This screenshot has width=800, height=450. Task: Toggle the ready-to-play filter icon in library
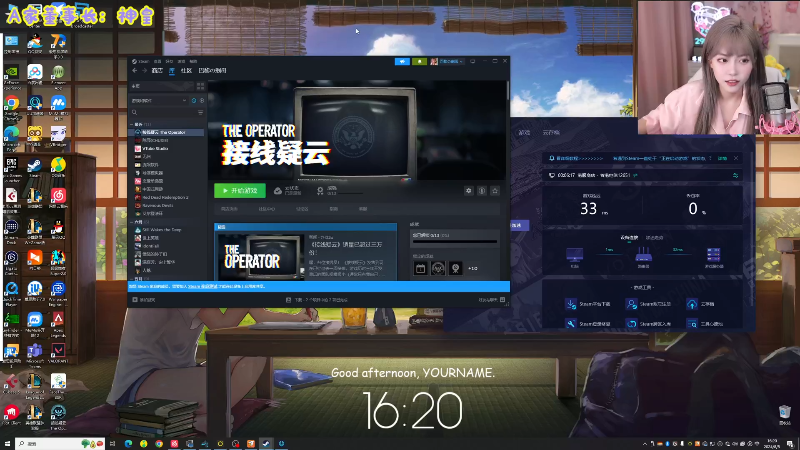click(x=202, y=101)
